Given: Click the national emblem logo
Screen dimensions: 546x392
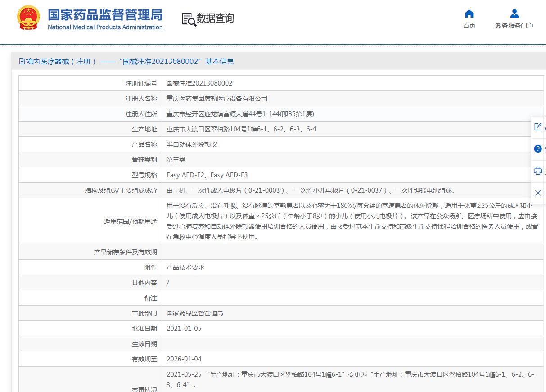Looking at the screenshot, I should point(28,18).
